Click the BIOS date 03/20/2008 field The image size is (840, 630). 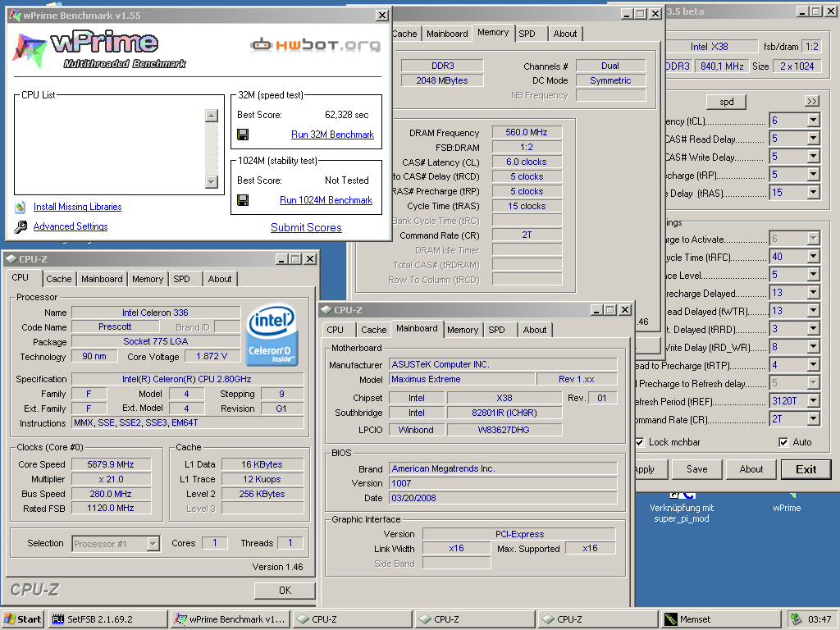pos(503,498)
